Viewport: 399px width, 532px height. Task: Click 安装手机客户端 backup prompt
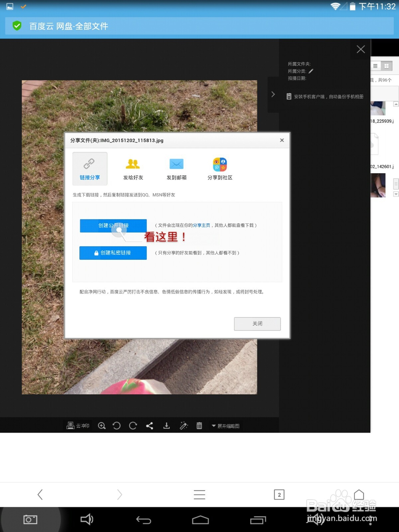click(x=325, y=97)
